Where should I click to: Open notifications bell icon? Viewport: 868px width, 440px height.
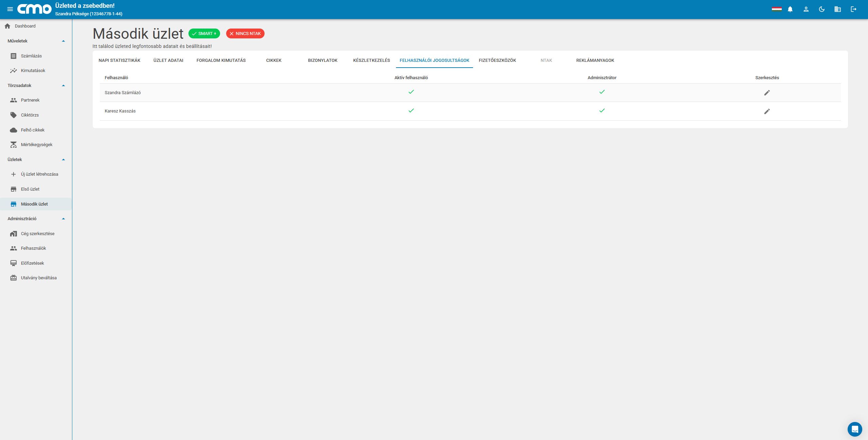790,9
